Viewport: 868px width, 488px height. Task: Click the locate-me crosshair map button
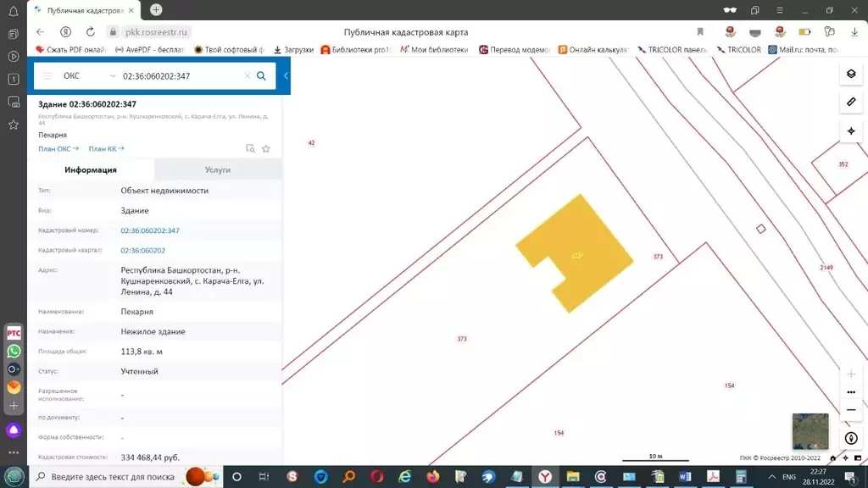click(x=851, y=131)
